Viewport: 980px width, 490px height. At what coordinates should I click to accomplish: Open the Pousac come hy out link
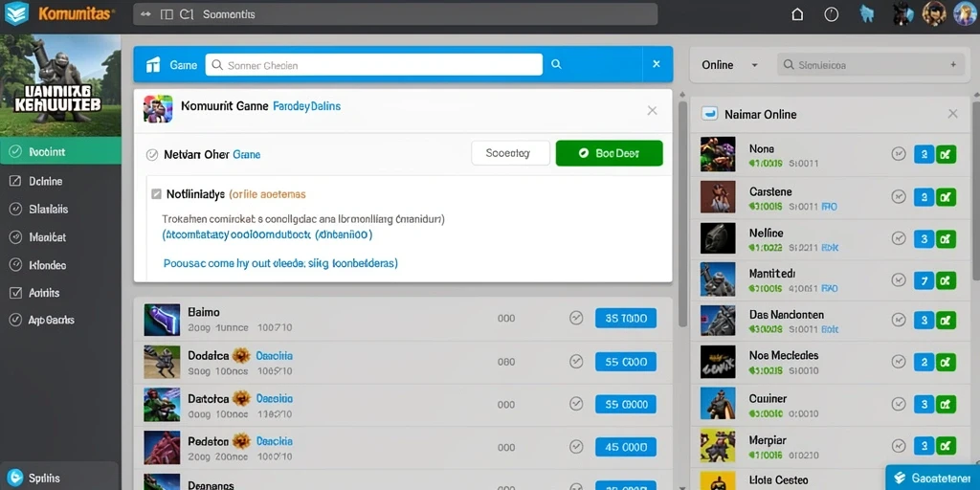pos(280,263)
